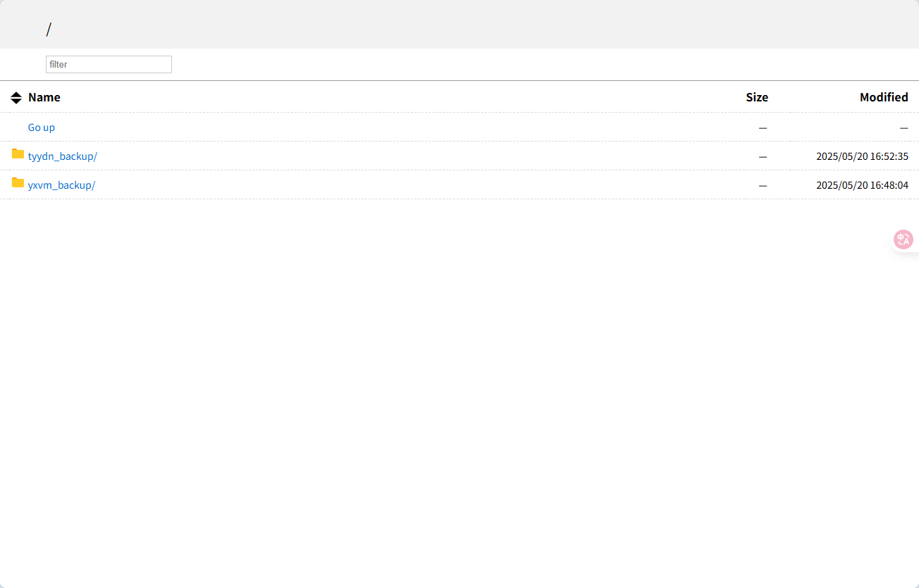Click the upward sort triangle beside Name
This screenshot has width=919, height=588.
(x=16, y=94)
